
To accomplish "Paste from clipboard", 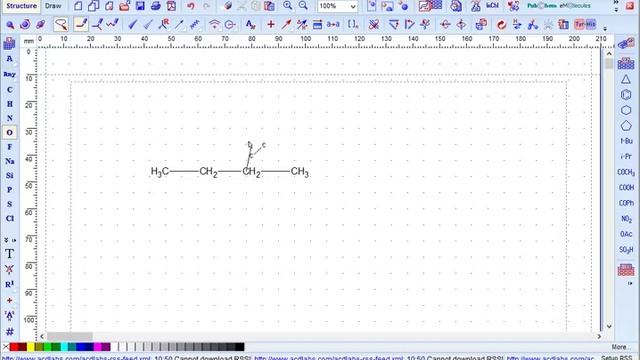I will pyautogui.click(x=269, y=6).
